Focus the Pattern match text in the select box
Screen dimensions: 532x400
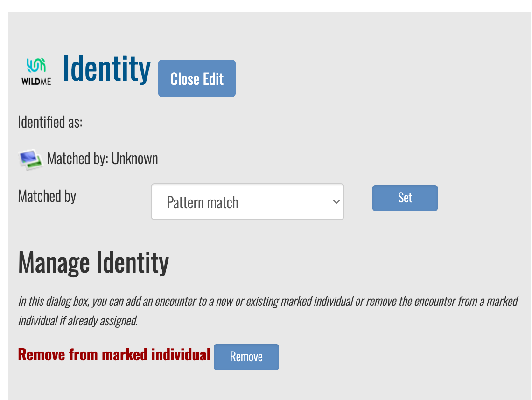[203, 203]
